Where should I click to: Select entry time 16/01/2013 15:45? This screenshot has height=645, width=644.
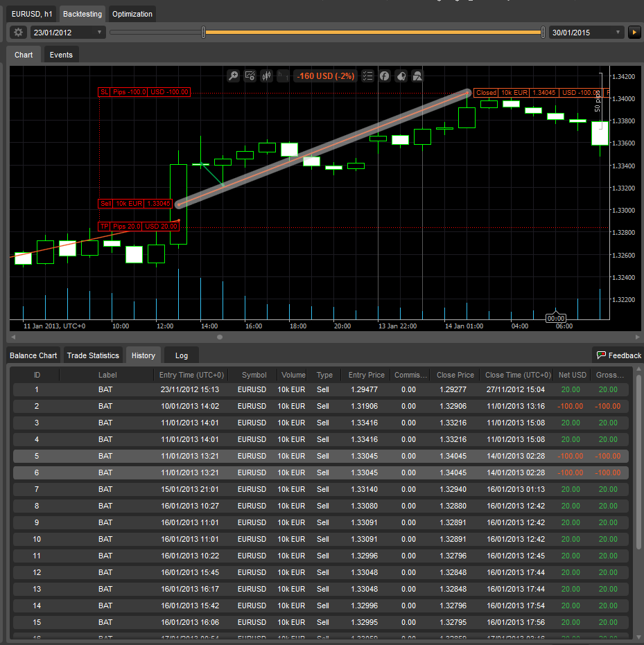[x=190, y=572]
